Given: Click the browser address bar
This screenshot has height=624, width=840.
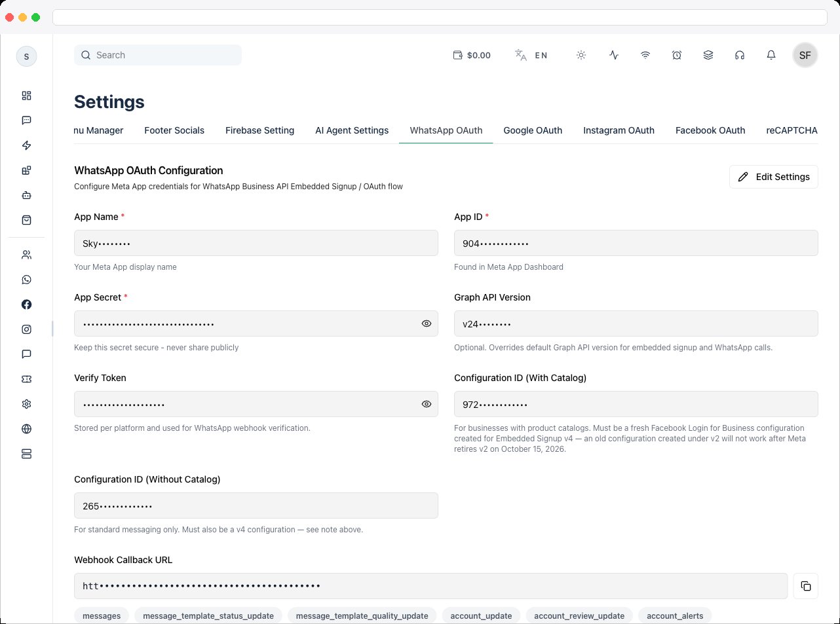Looking at the screenshot, I should pos(440,17).
